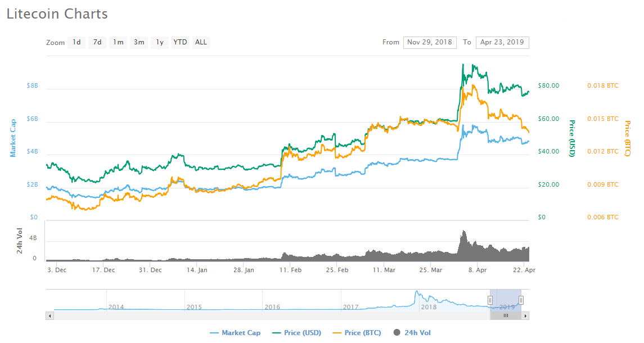Click the From date field
The height and width of the screenshot is (343, 644).
click(430, 42)
